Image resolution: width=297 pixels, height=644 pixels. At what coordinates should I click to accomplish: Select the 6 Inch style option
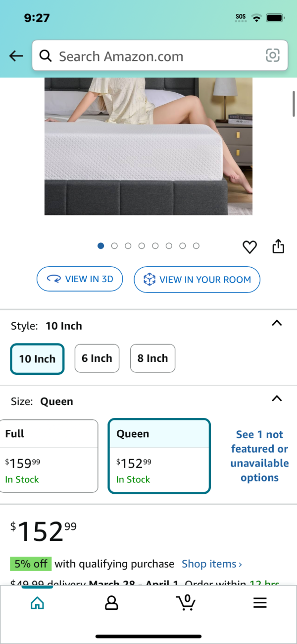(97, 358)
